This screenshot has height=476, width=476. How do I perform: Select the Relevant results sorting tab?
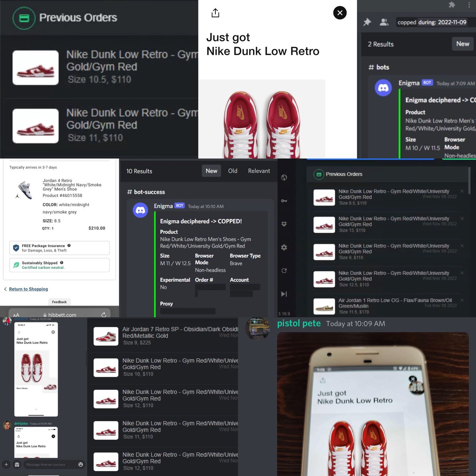point(259,171)
